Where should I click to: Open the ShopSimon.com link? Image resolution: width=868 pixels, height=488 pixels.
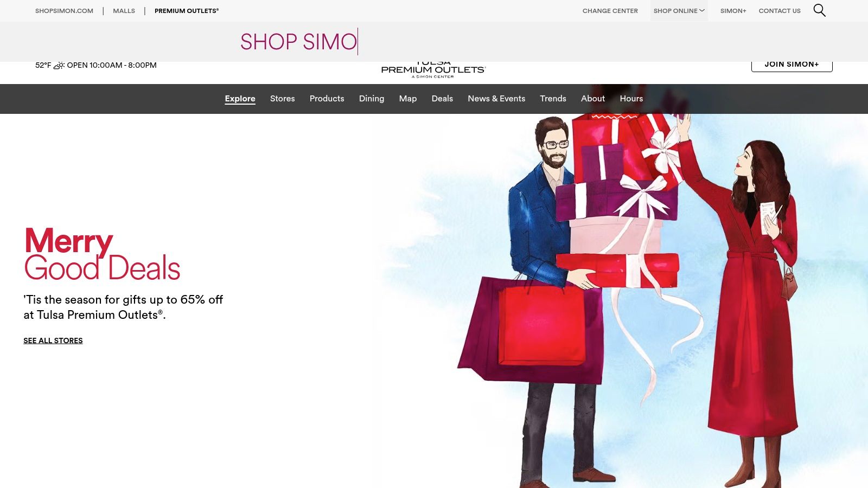(x=64, y=11)
